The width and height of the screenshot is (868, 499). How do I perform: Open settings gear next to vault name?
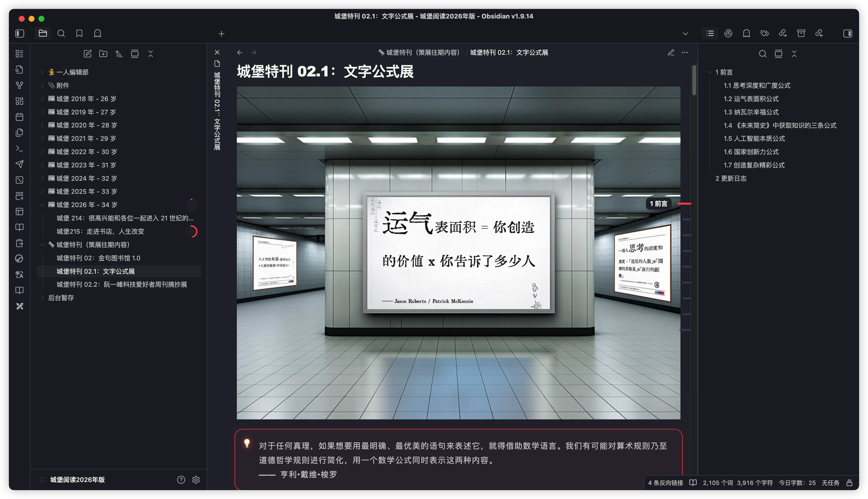click(x=196, y=480)
